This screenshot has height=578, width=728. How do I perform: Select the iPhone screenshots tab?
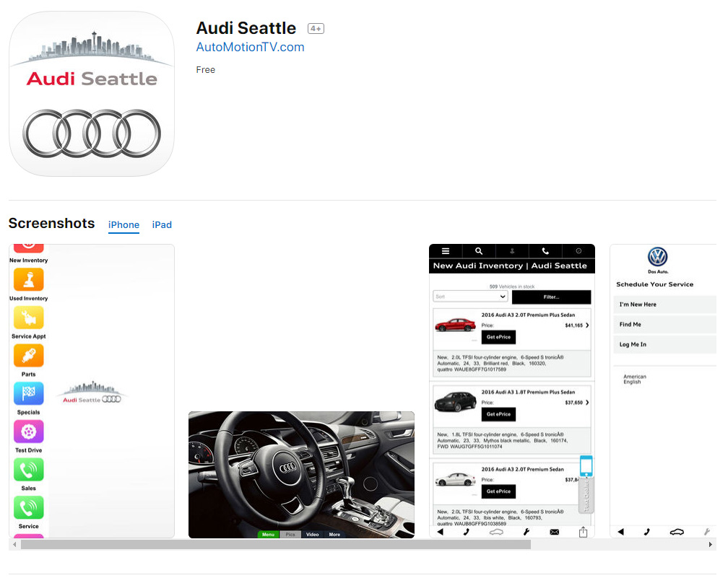[x=123, y=224]
